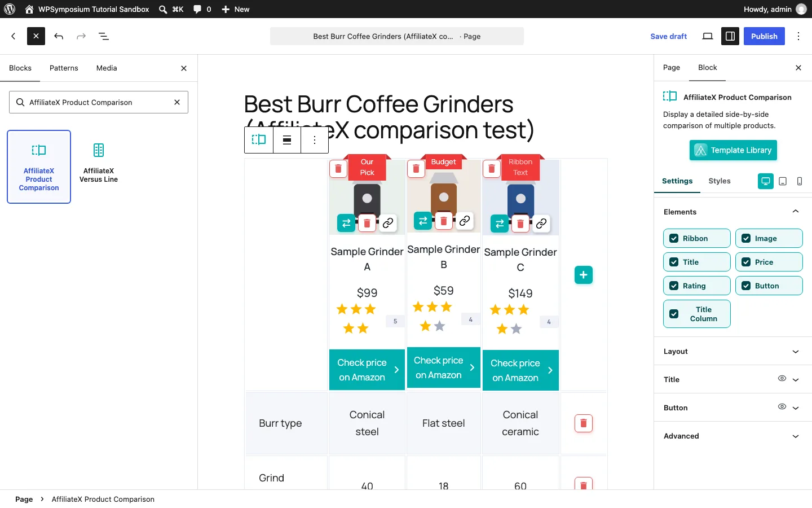Switch to mobile responsive view

point(800,181)
